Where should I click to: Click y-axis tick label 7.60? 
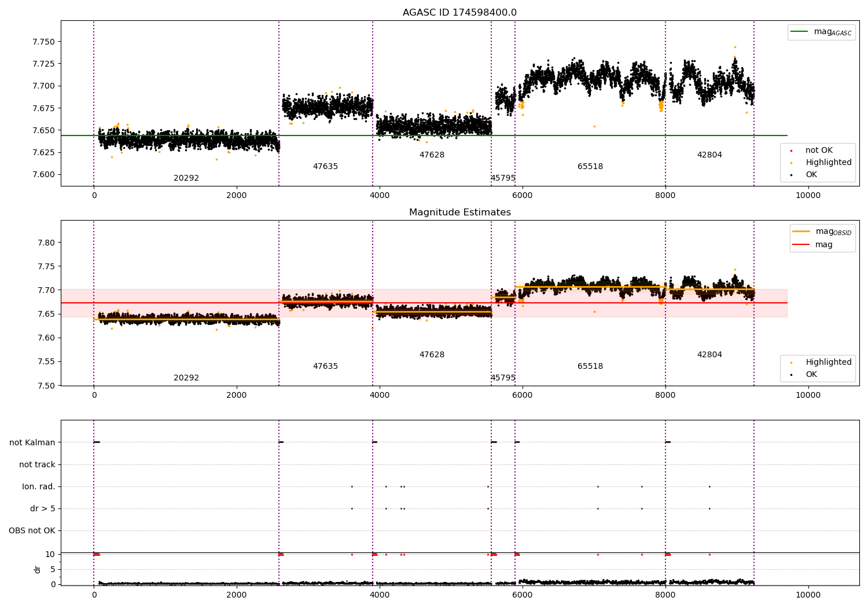pos(46,338)
